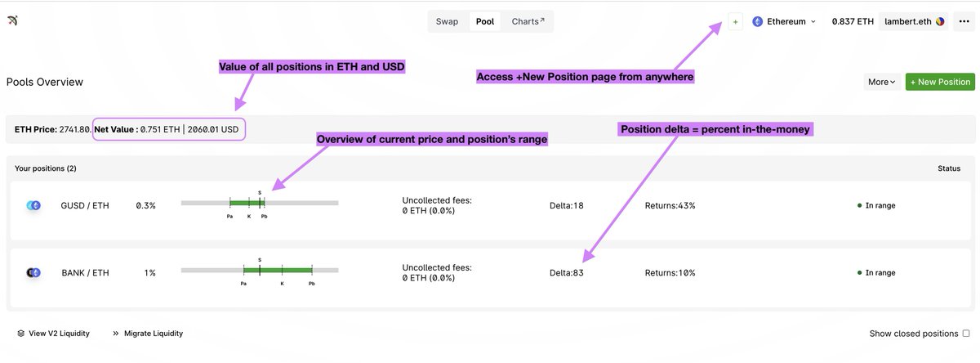The width and height of the screenshot is (980, 363).
Task: Click the Ethereum network logo icon
Action: point(757,22)
